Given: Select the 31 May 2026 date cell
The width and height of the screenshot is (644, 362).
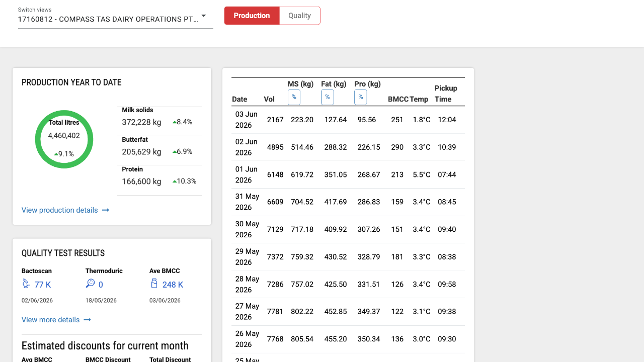Looking at the screenshot, I should point(248,202).
